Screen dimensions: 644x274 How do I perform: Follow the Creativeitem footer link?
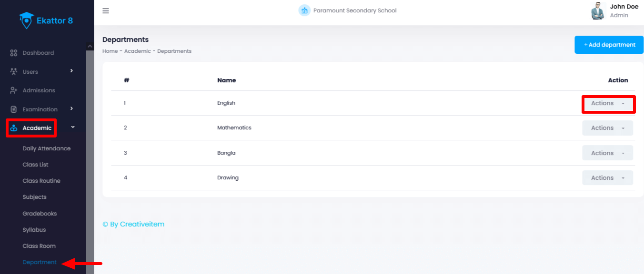pos(133,224)
